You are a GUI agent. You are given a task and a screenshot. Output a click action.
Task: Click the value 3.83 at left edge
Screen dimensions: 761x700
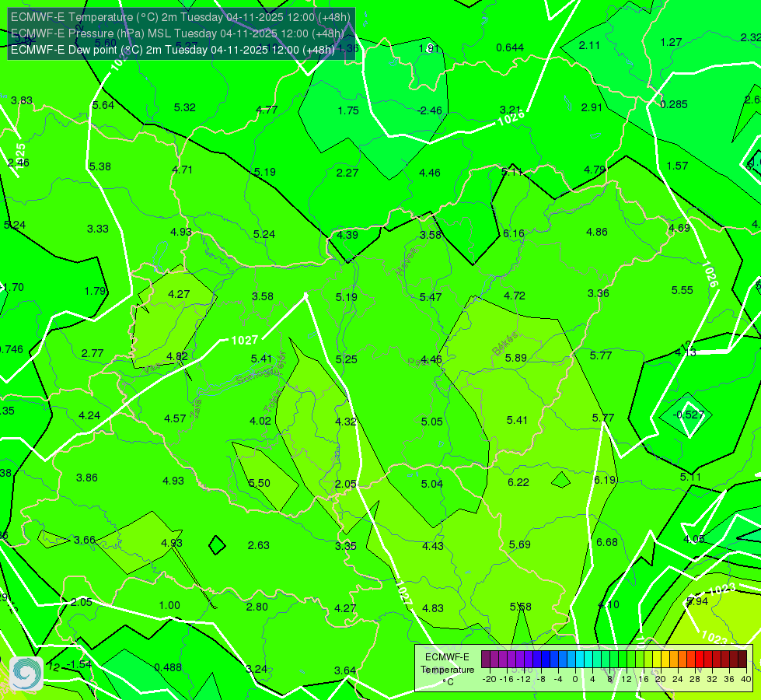pos(22,100)
